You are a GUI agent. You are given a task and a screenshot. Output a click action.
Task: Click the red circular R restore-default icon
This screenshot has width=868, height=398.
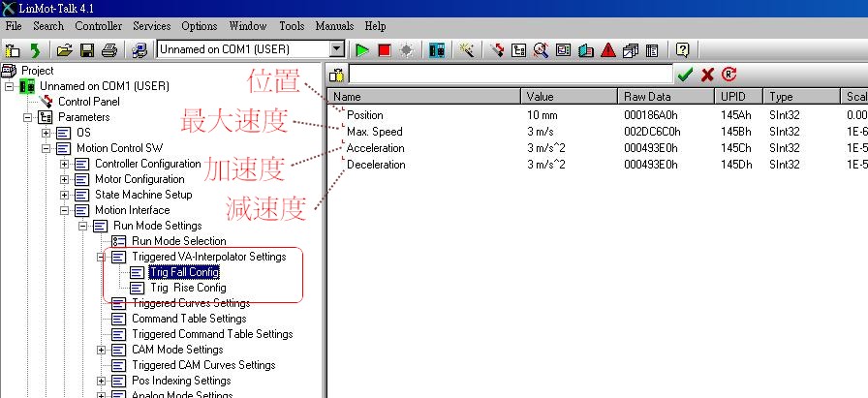pyautogui.click(x=729, y=75)
